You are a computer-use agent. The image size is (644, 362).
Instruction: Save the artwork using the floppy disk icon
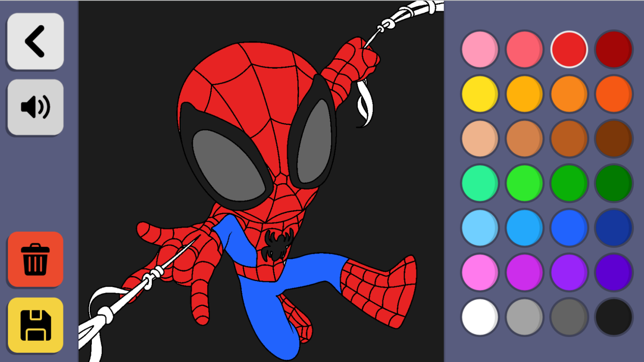coord(35,326)
